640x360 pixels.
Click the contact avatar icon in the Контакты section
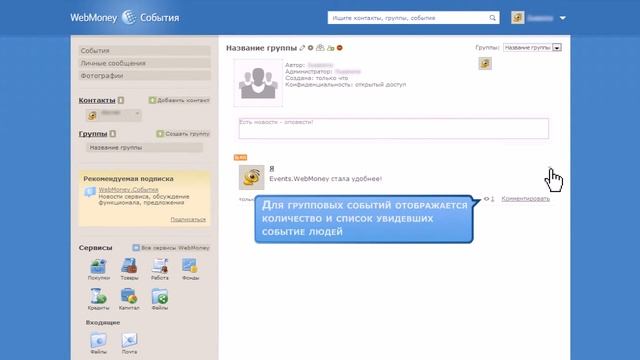pos(92,116)
